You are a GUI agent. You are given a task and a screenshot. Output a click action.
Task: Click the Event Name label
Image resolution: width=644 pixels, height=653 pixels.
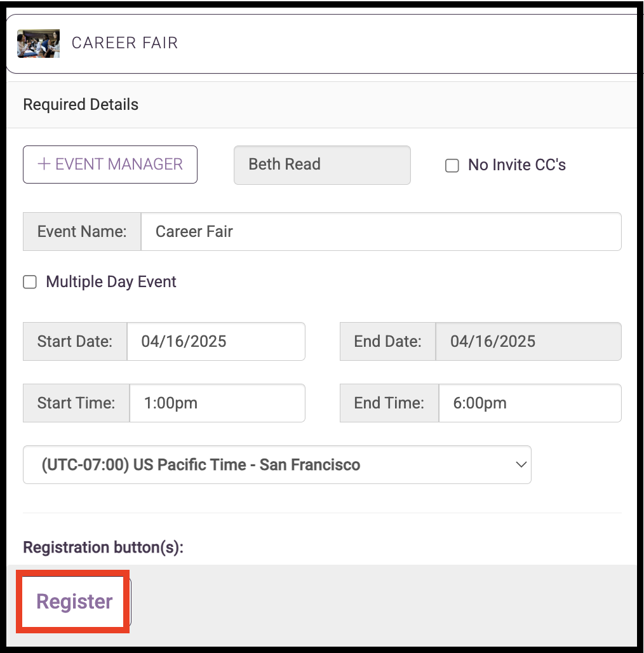(82, 232)
